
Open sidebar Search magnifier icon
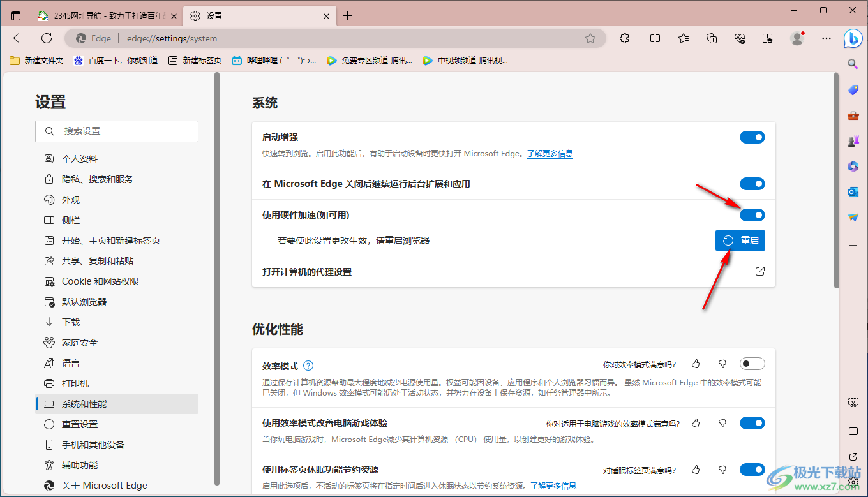[853, 64]
